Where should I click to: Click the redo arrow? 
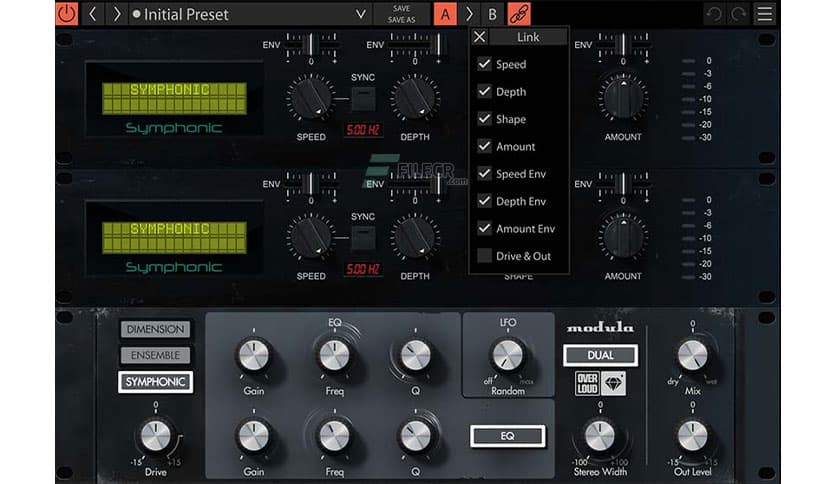coord(738,14)
